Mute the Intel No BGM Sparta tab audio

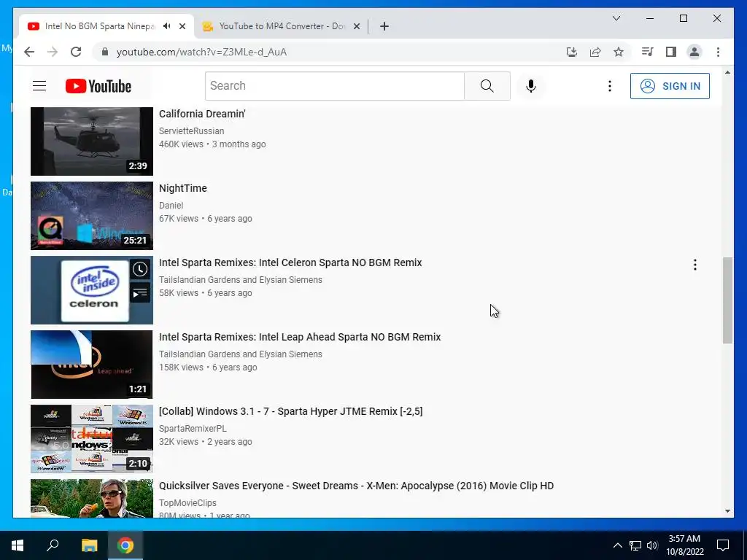(x=166, y=26)
